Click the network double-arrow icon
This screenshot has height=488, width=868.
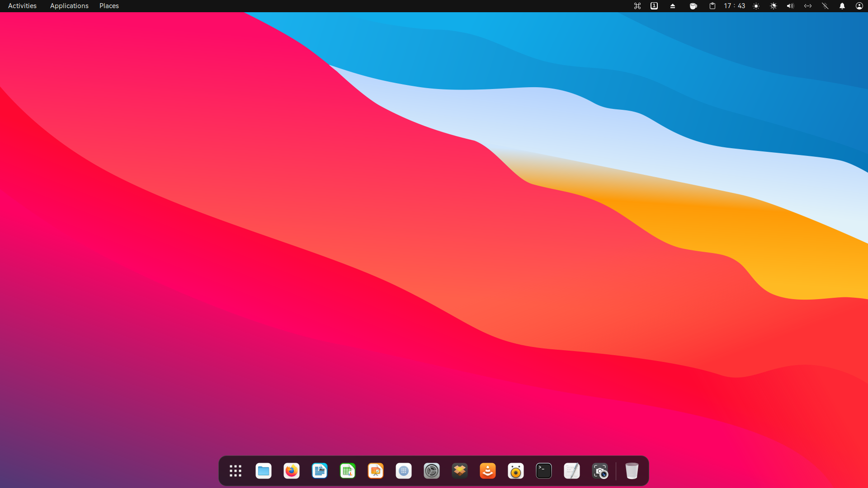tap(808, 6)
